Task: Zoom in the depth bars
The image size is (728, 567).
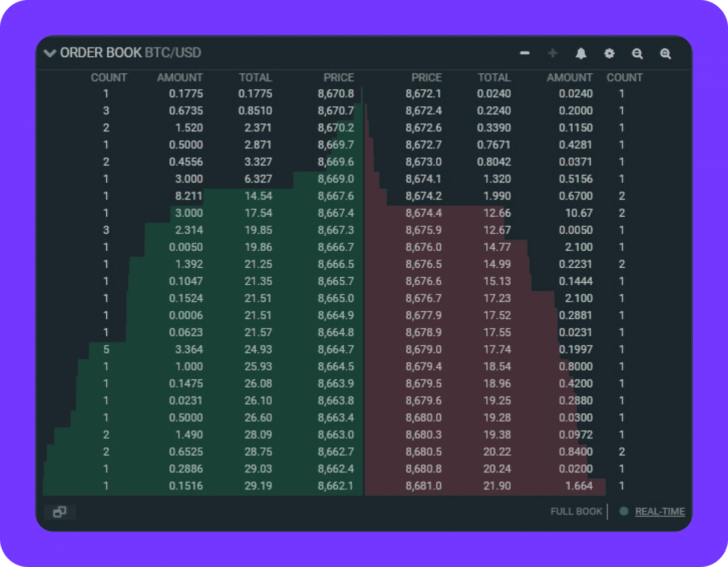Action: coord(666,53)
